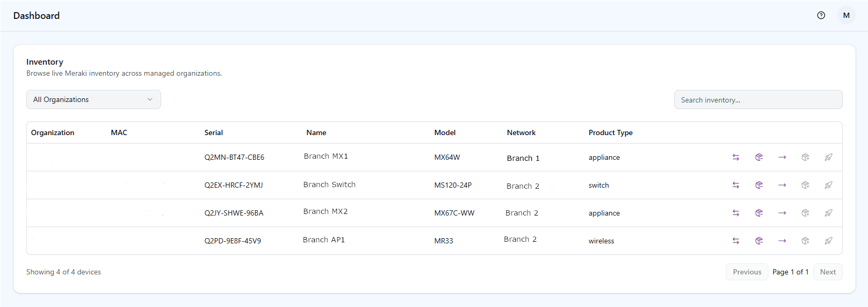Screen dimensions: 868x307
Task: Click Branch 2 network in MX67C-WW row
Action: [522, 213]
